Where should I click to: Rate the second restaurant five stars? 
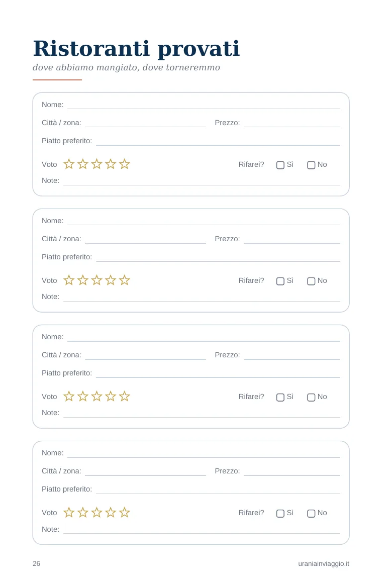click(124, 280)
